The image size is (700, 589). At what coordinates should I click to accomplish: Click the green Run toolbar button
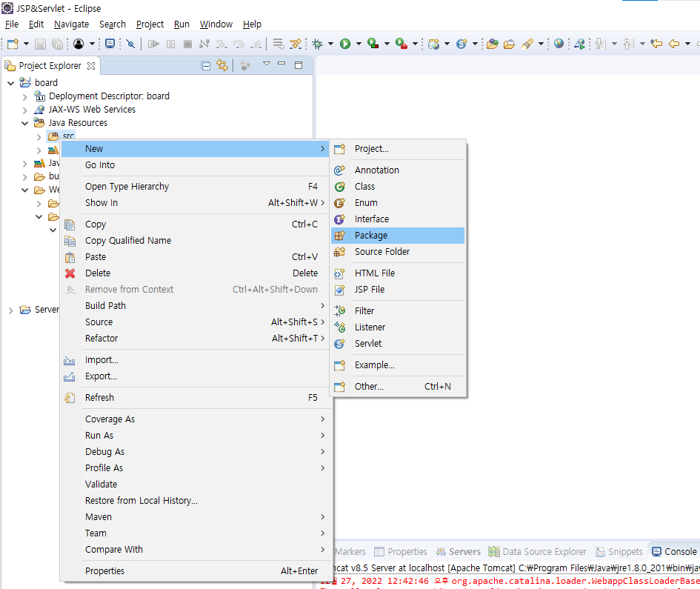pos(344,44)
